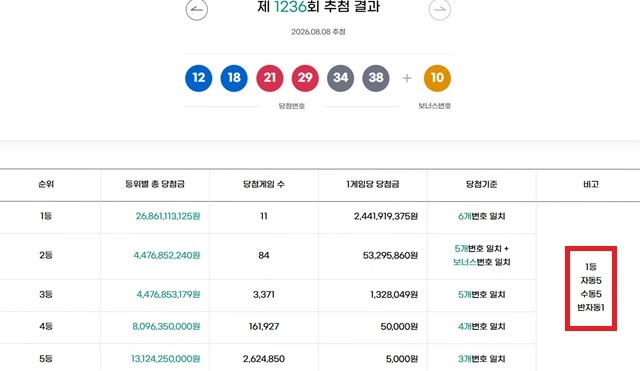Screen dimensions: 640x371
Task: Click the '1등' rank cell
Action: 46,216
